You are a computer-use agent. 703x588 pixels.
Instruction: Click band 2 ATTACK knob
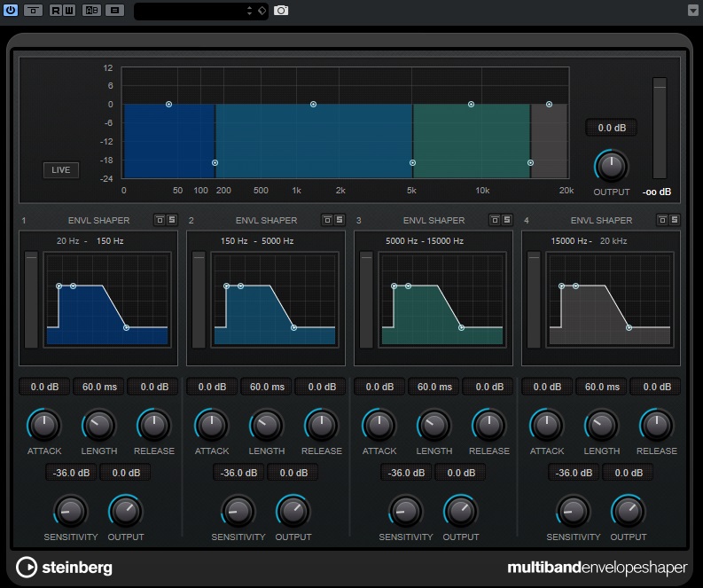click(x=212, y=425)
